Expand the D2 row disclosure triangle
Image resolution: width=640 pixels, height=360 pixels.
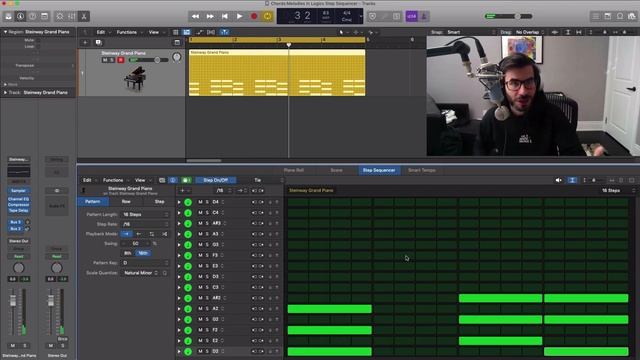(x=179, y=351)
